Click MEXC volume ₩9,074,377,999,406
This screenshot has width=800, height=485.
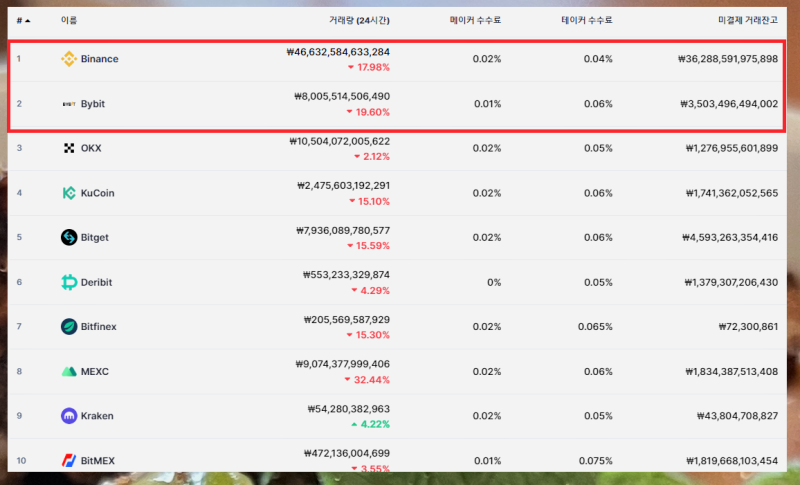[x=342, y=364]
